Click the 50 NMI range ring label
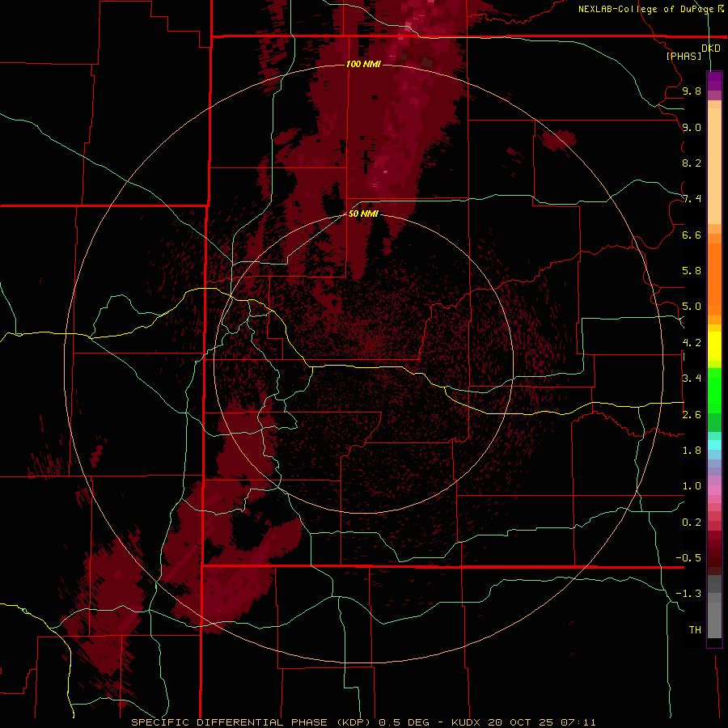Viewport: 728px width, 728px height. 363,214
